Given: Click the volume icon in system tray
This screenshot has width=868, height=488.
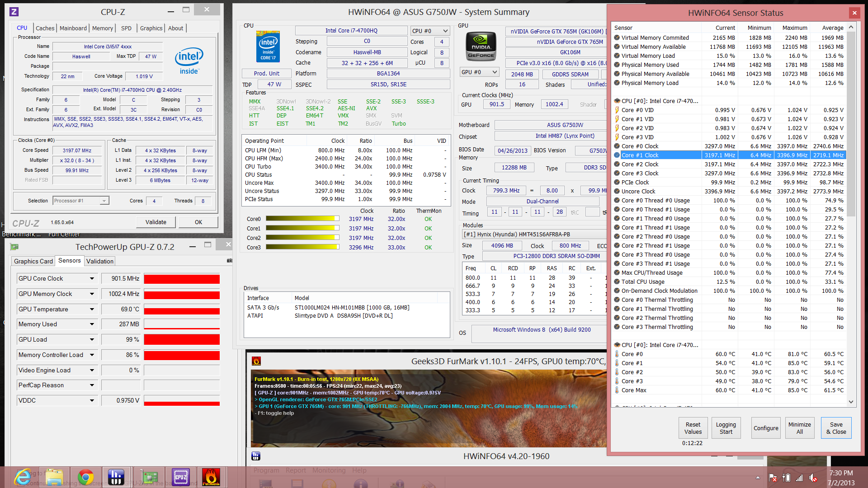Looking at the screenshot, I should 812,478.
